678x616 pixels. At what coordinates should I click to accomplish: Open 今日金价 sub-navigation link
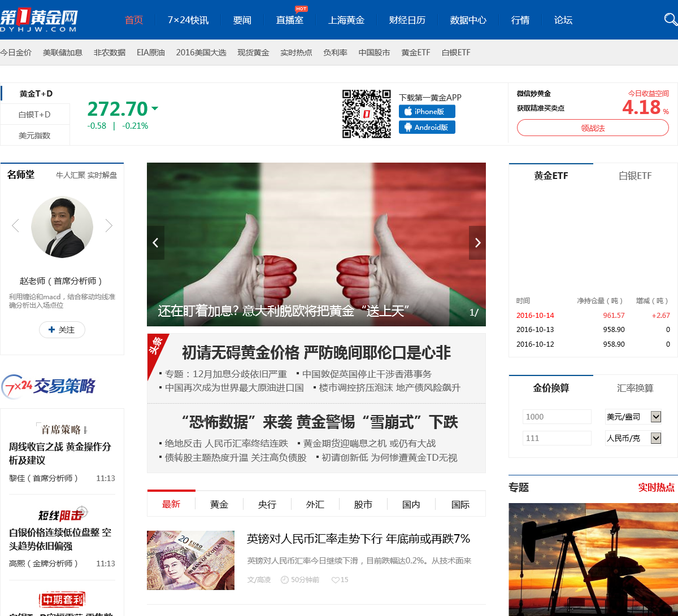[x=16, y=53]
